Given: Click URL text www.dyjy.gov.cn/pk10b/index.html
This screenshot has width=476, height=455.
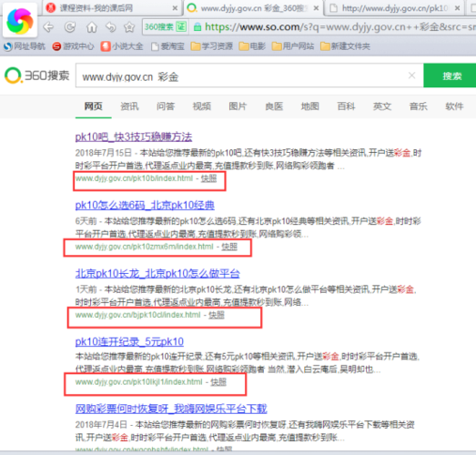Looking at the screenshot, I should click(x=134, y=178).
